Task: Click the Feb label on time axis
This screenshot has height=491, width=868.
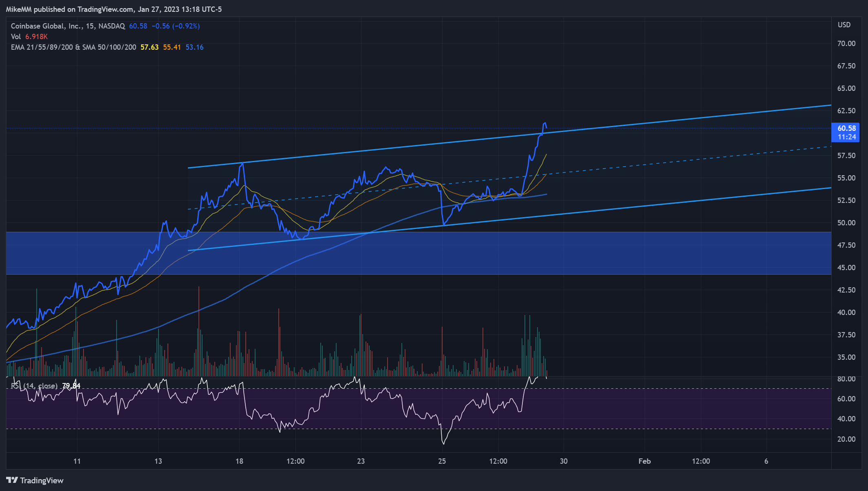Action: 644,461
